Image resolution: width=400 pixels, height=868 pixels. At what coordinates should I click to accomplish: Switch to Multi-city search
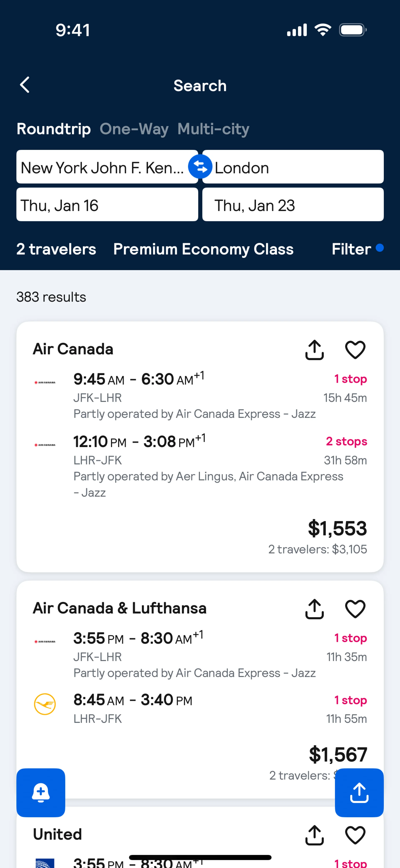click(214, 129)
